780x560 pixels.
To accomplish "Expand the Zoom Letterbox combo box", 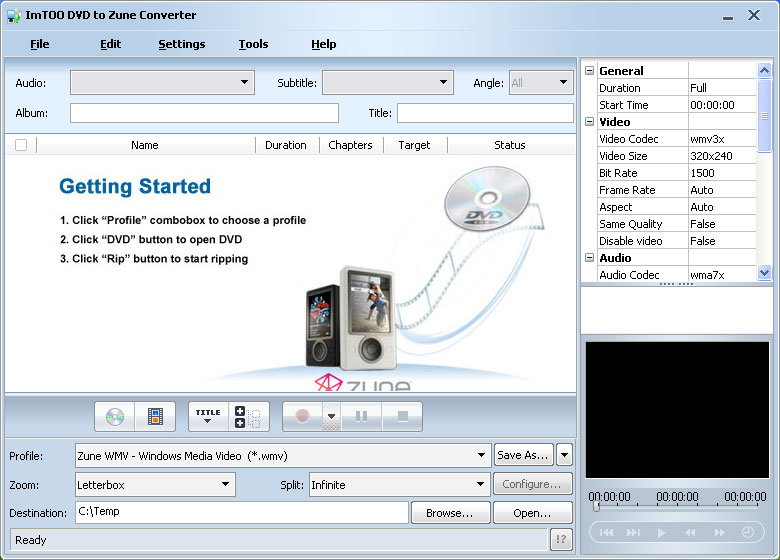I will 225,485.
